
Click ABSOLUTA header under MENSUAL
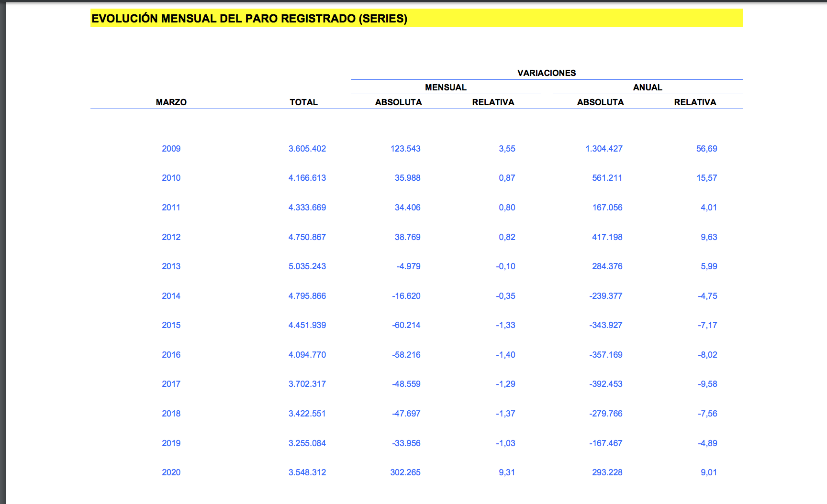click(x=398, y=102)
